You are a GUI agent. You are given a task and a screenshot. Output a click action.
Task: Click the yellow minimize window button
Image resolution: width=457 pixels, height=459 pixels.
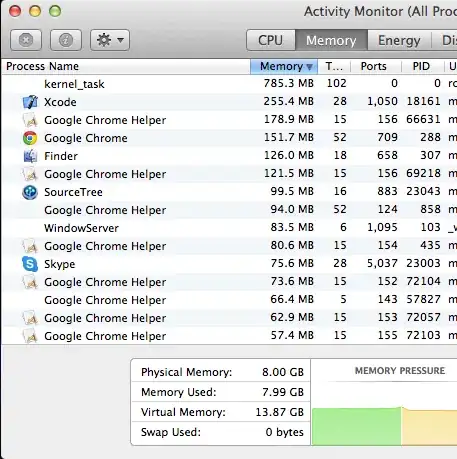click(35, 11)
